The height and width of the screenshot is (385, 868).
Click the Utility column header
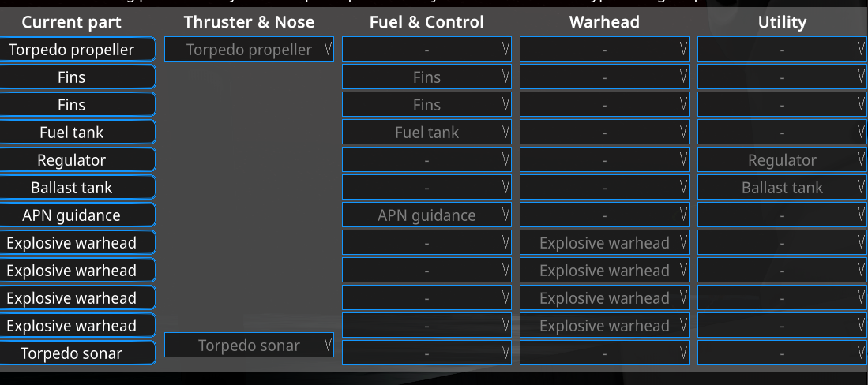point(782,22)
